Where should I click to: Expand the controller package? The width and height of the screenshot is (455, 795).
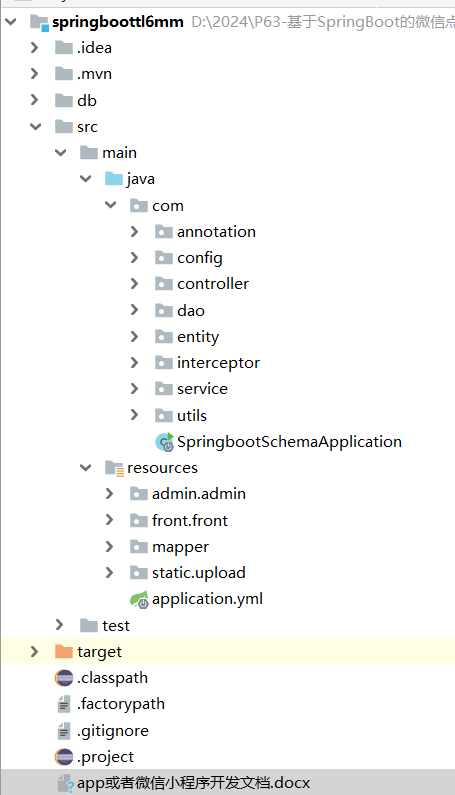(x=134, y=284)
